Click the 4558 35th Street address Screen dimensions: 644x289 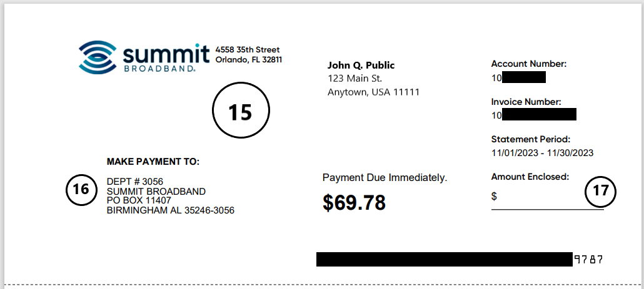(x=248, y=50)
